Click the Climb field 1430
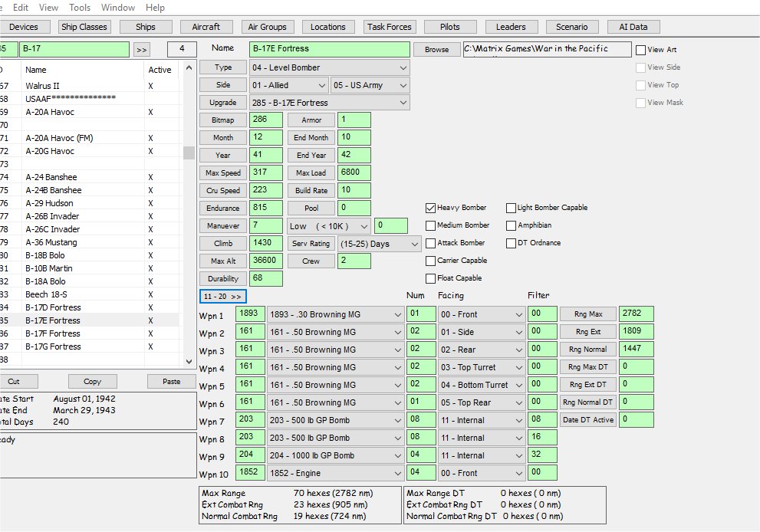The height and width of the screenshot is (532, 760). pyautogui.click(x=265, y=243)
